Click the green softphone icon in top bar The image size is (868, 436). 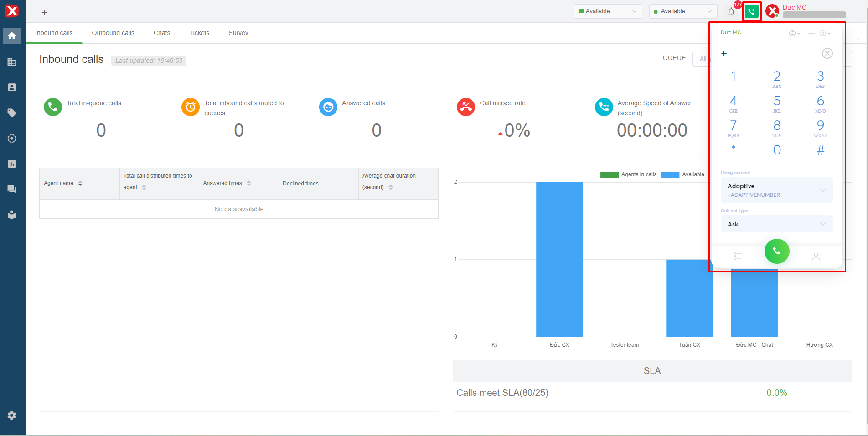click(x=752, y=11)
